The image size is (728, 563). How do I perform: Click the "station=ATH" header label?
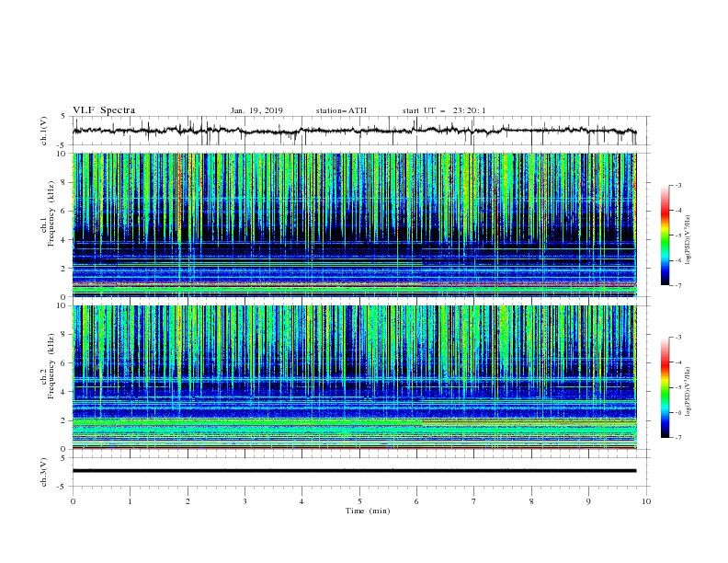pyautogui.click(x=341, y=110)
